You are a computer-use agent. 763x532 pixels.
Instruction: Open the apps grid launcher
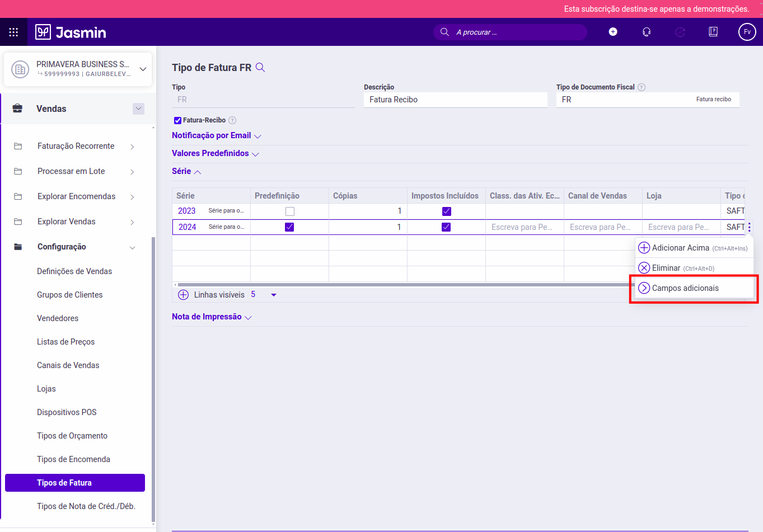pos(13,32)
